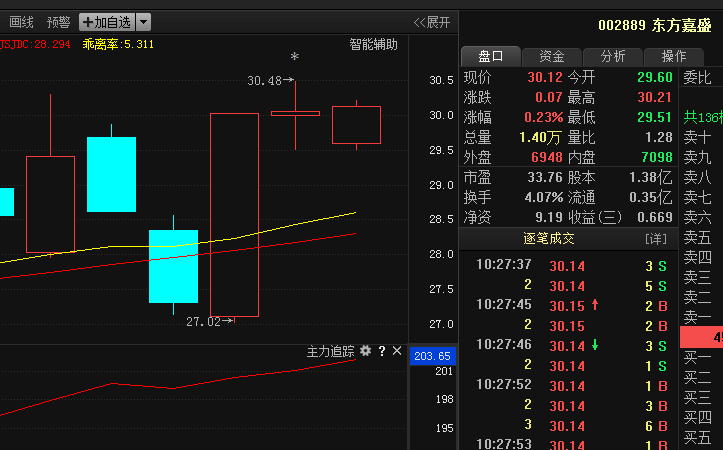Click the 委比 label
This screenshot has height=450, width=723.
point(697,77)
